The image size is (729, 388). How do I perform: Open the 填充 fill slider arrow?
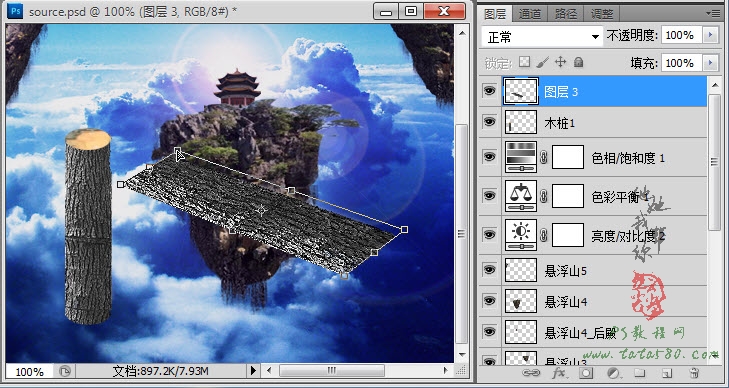click(x=710, y=63)
